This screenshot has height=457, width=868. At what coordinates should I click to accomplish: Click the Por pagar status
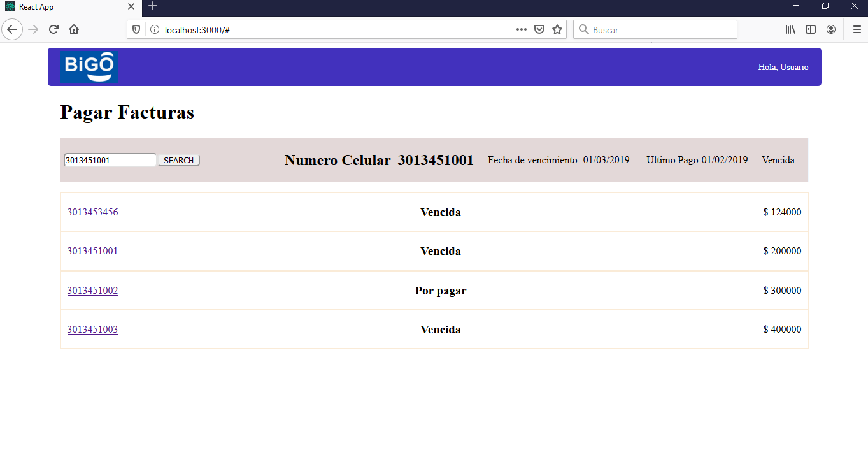pos(441,291)
